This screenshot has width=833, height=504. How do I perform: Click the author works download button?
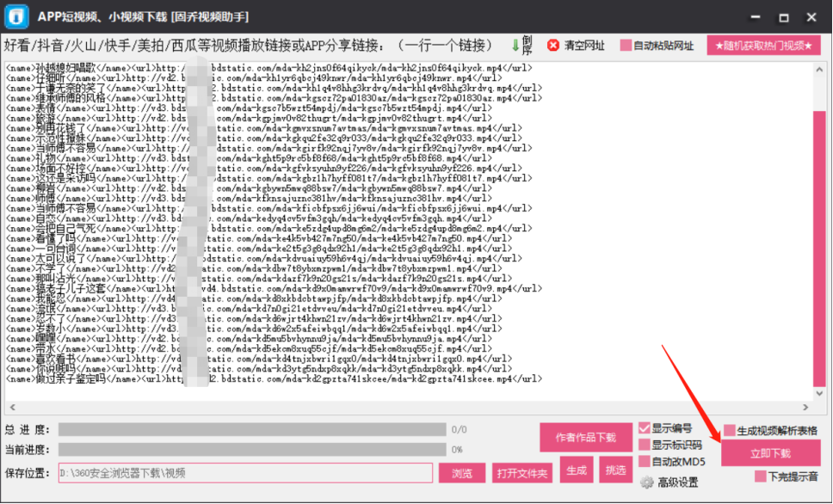[586, 438]
